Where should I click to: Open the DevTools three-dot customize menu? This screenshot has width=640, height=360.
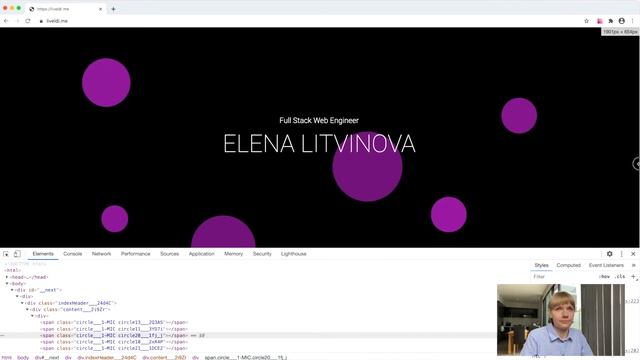[x=622, y=254]
